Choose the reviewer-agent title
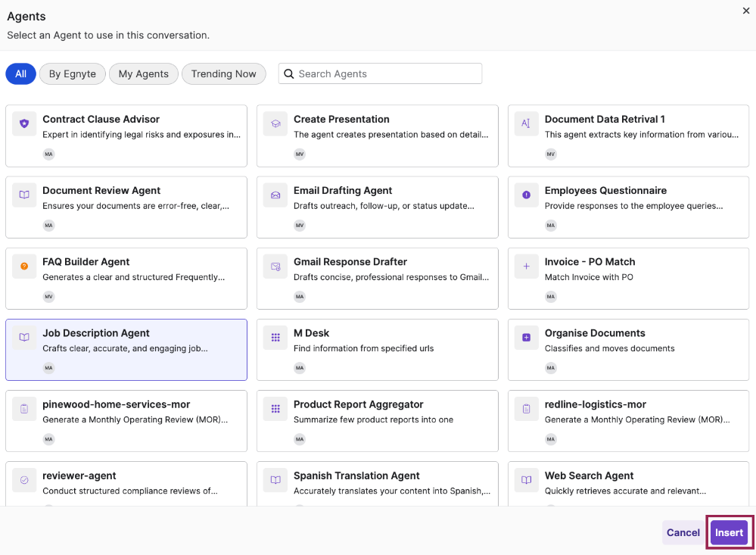 [79, 475]
